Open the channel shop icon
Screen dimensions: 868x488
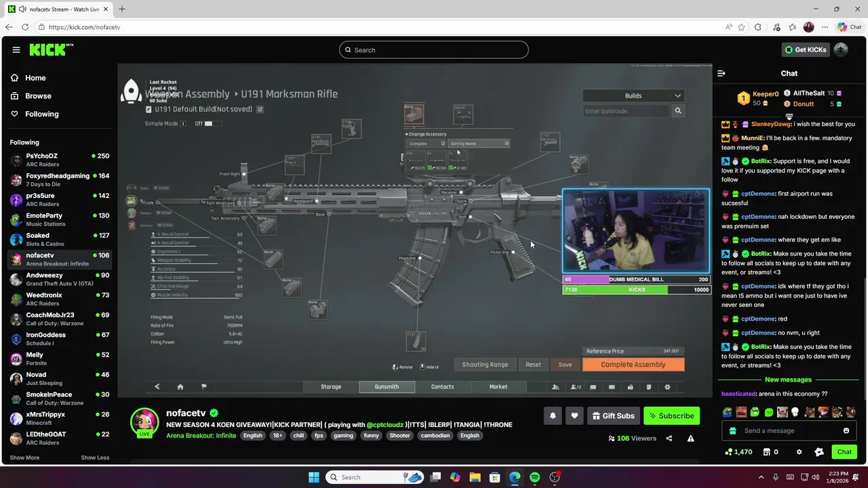pos(767,452)
